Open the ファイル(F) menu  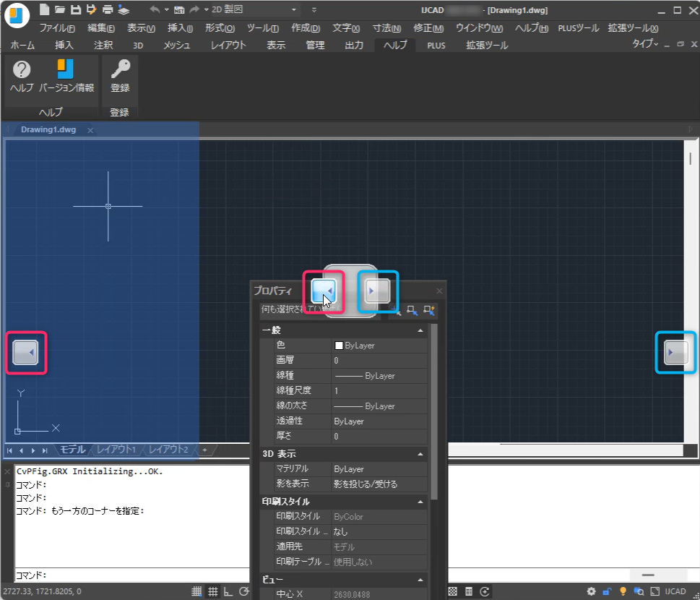(x=57, y=28)
